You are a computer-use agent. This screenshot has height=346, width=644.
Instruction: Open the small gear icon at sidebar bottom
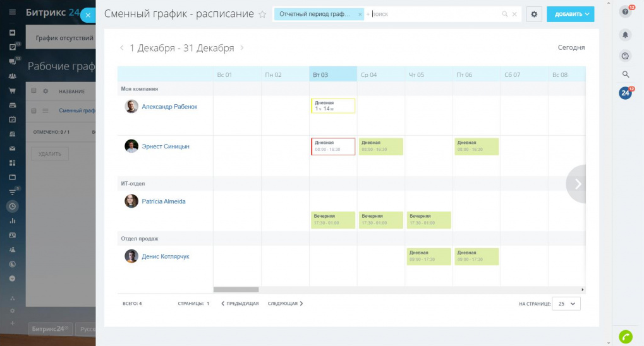click(12, 311)
